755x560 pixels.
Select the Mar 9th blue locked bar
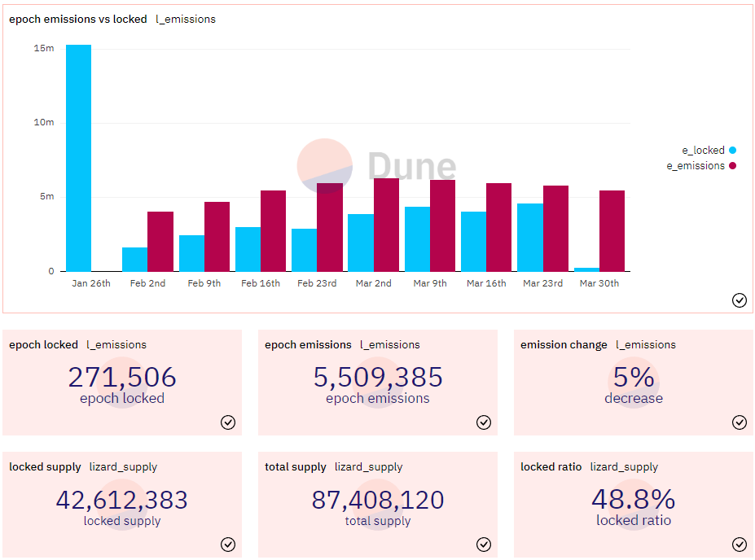pyautogui.click(x=418, y=239)
